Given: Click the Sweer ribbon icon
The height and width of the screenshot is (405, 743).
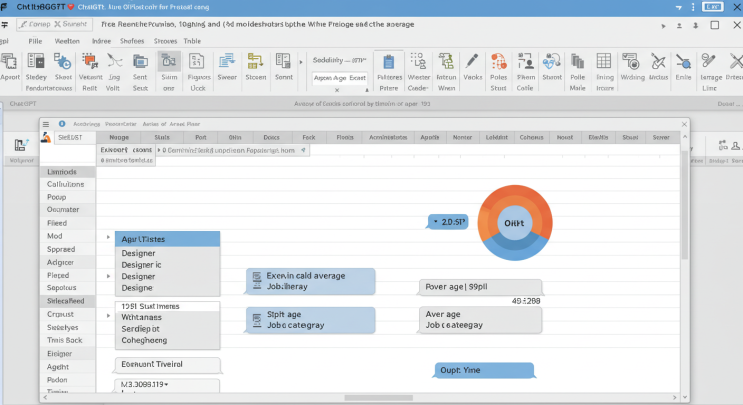Looking at the screenshot, I should point(227,62).
